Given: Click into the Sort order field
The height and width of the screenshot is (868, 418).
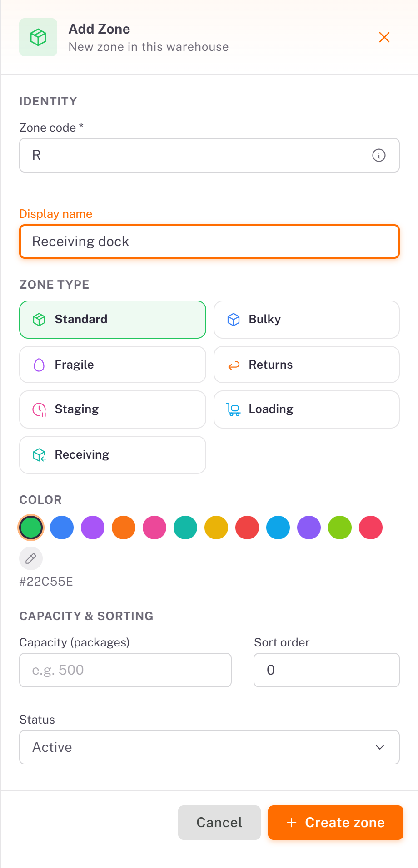Looking at the screenshot, I should (x=327, y=670).
